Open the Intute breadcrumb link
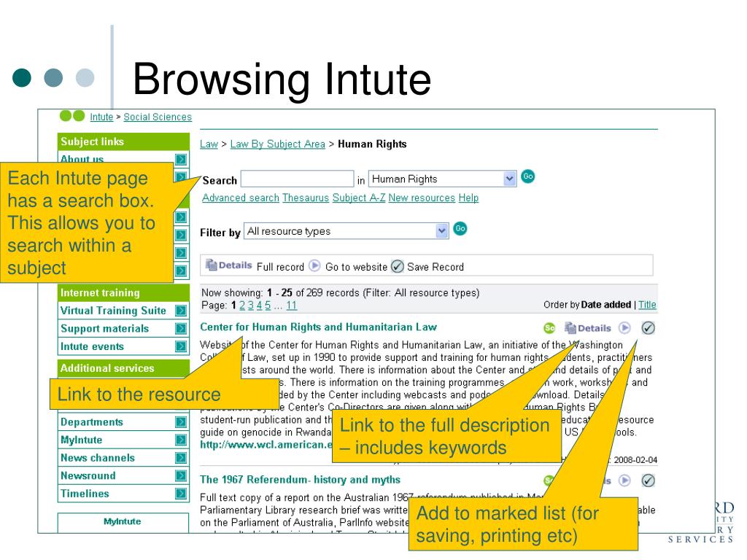The image size is (747, 560). click(x=101, y=117)
